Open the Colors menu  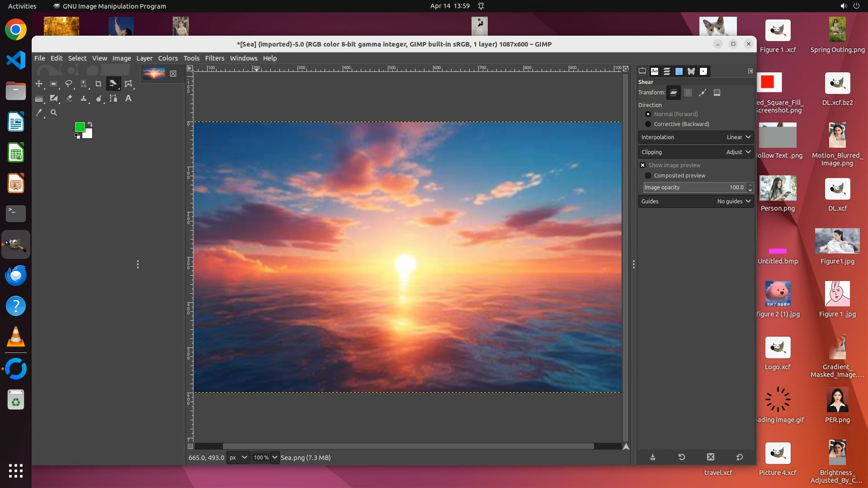click(x=168, y=58)
